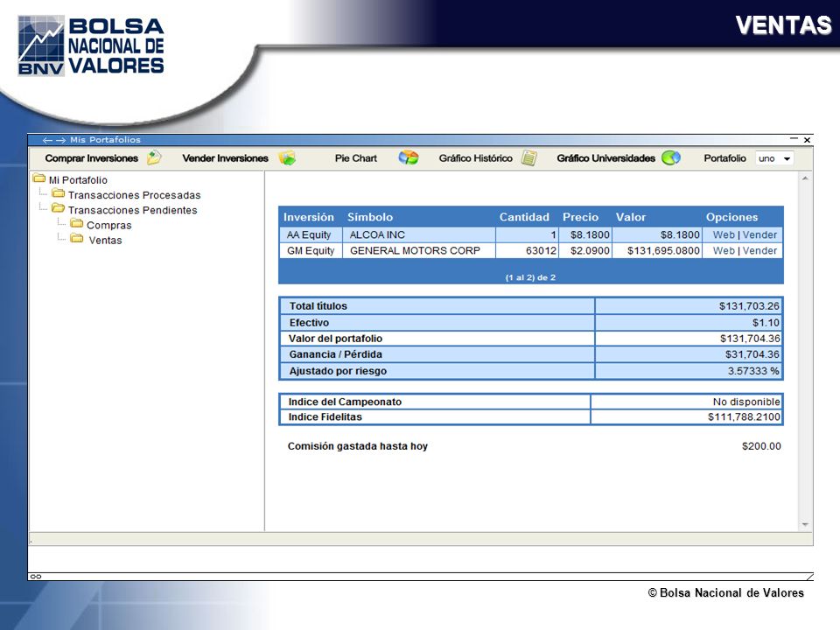Click Indice del Campeonato No disponible value
Viewport: 840px width, 630px height.
click(x=746, y=402)
